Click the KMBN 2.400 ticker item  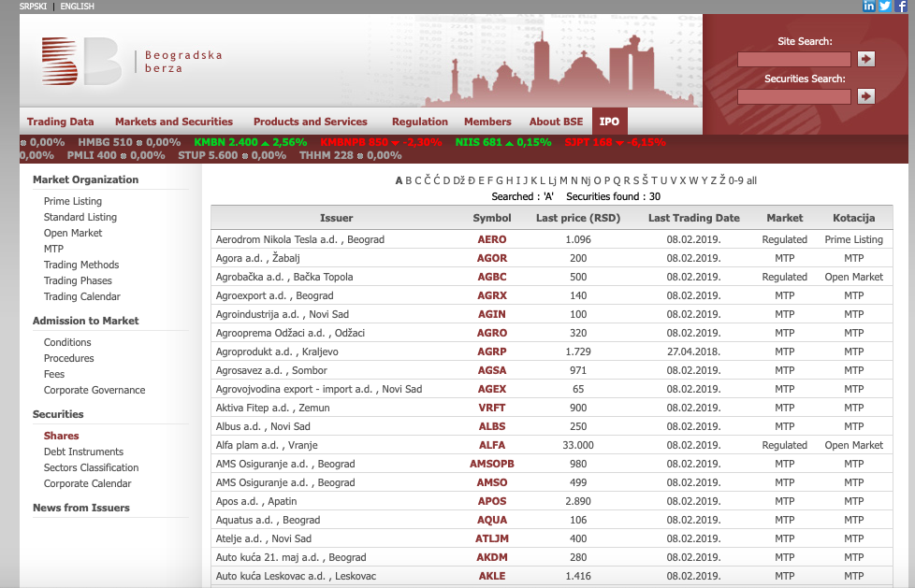[251, 142]
